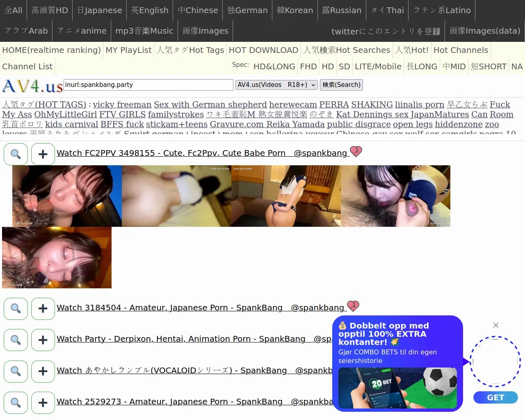Open the アニメanime tab
Screen dimensions: 525x420
(x=82, y=31)
